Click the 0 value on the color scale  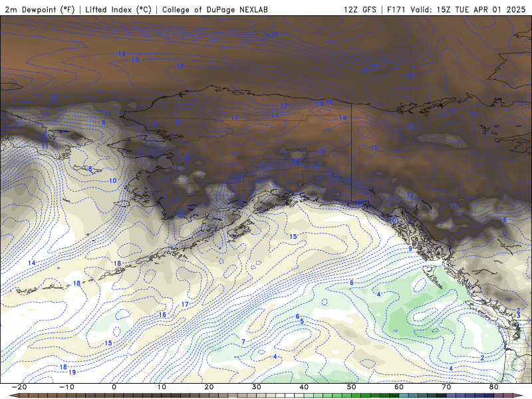pyautogui.click(x=114, y=387)
